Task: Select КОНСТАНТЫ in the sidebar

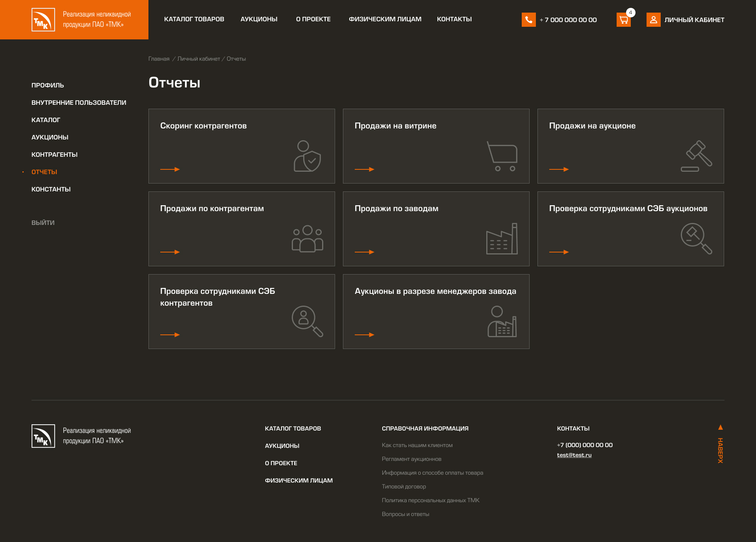Action: 51,189
